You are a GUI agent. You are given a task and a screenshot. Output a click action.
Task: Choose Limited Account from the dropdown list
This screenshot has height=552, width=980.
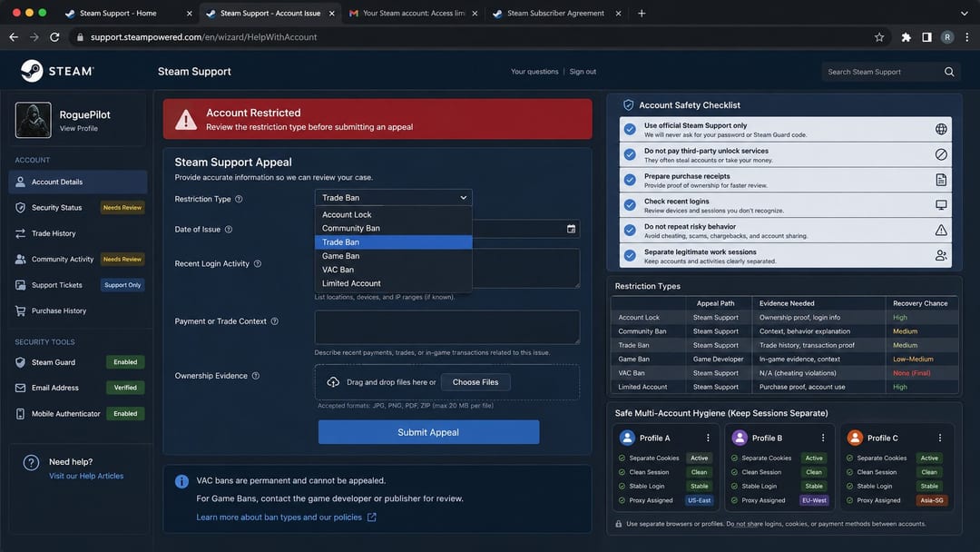click(393, 283)
